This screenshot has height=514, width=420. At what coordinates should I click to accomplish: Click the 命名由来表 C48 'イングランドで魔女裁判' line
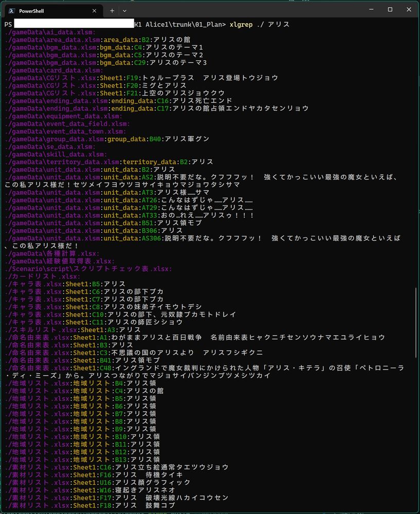[204, 372]
